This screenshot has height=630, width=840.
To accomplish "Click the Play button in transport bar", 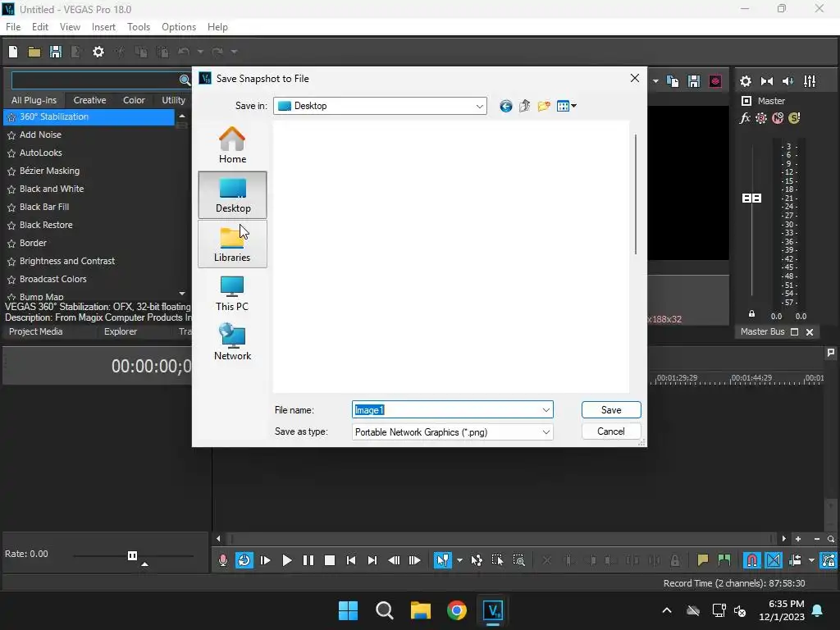I will [x=286, y=560].
